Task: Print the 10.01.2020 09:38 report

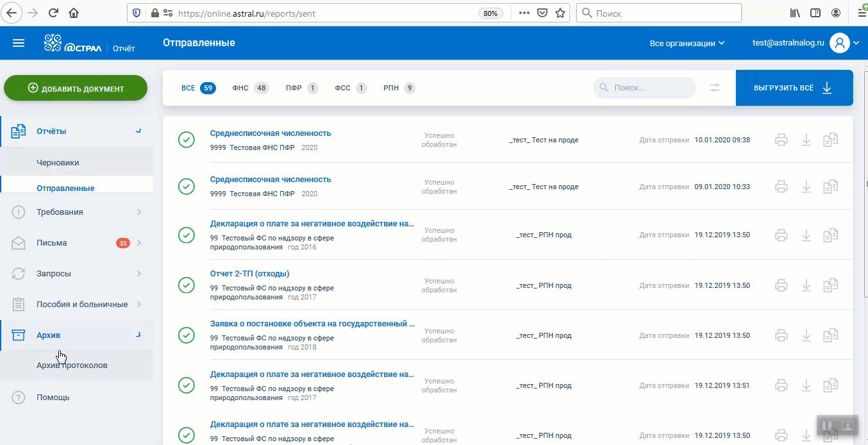Action: pyautogui.click(x=781, y=140)
